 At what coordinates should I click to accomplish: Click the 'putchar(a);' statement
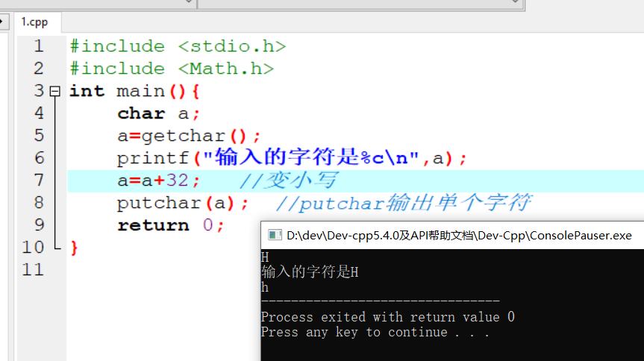[183, 203]
